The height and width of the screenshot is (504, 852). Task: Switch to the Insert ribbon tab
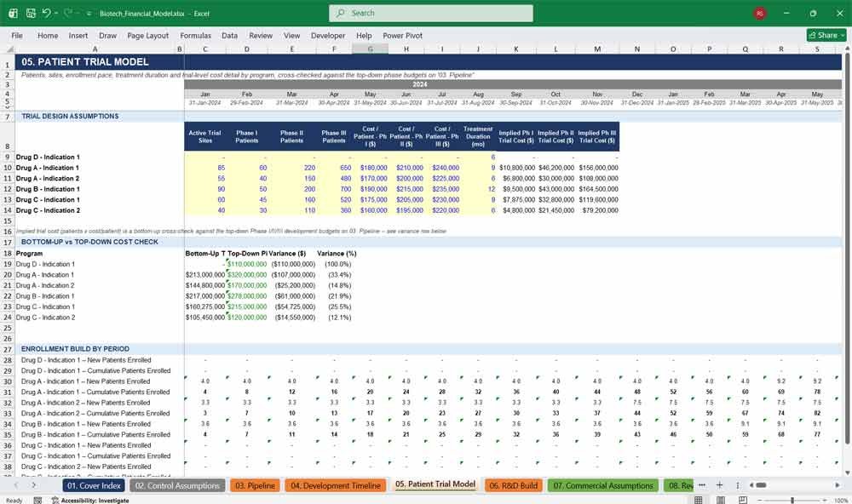(78, 35)
